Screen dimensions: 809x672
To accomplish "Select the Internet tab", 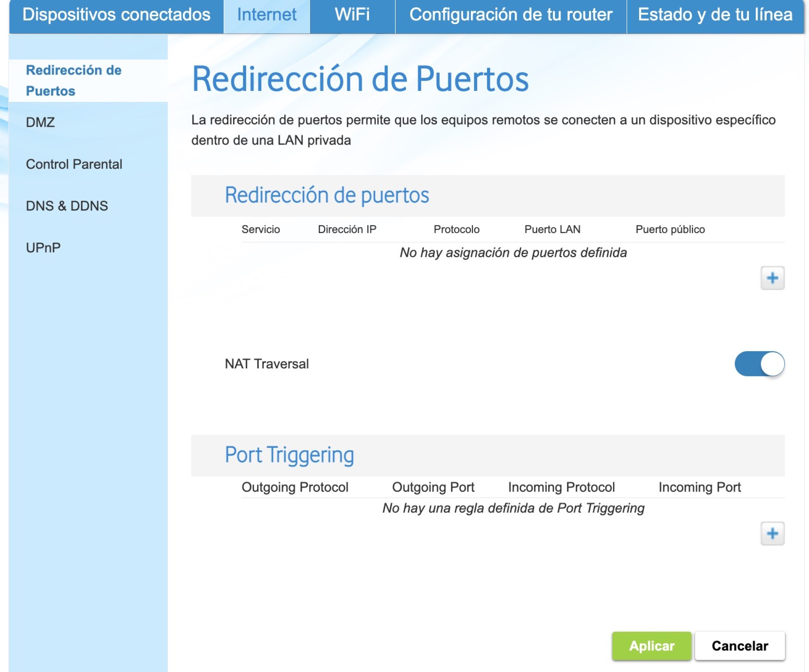I will coord(267,15).
